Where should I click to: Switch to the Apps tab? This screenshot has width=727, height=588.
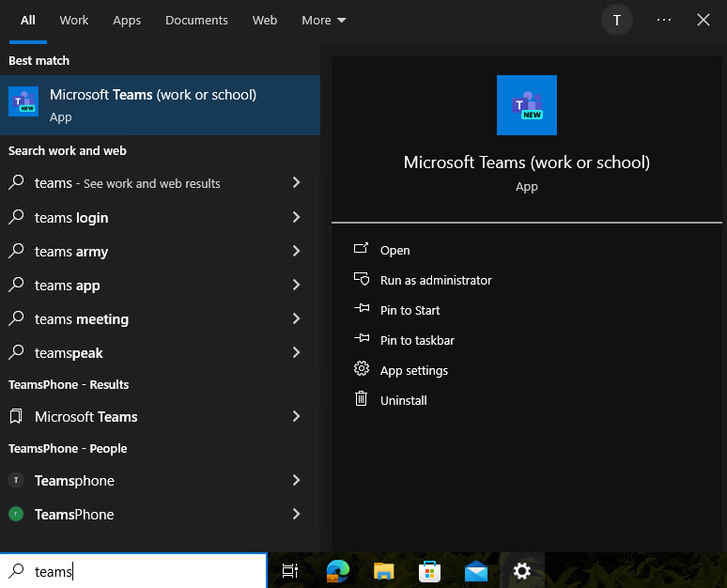point(127,21)
